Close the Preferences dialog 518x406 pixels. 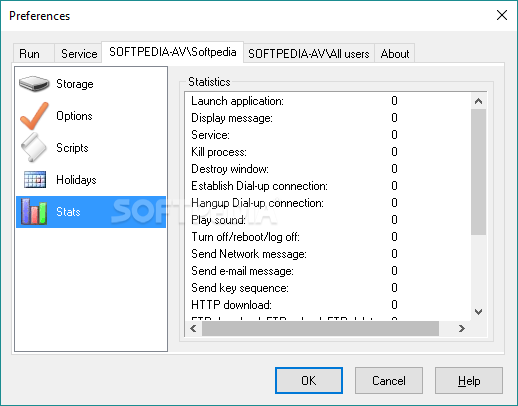[502, 15]
